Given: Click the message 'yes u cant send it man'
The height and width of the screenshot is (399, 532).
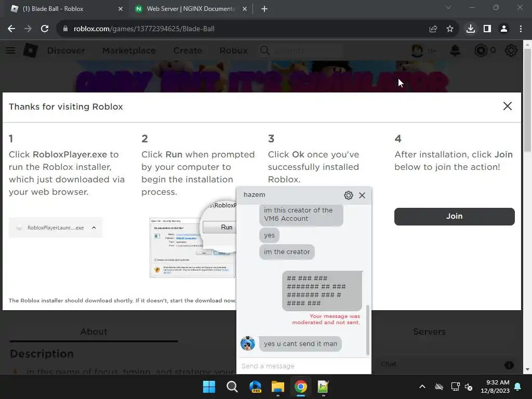Looking at the screenshot, I should tap(300, 344).
